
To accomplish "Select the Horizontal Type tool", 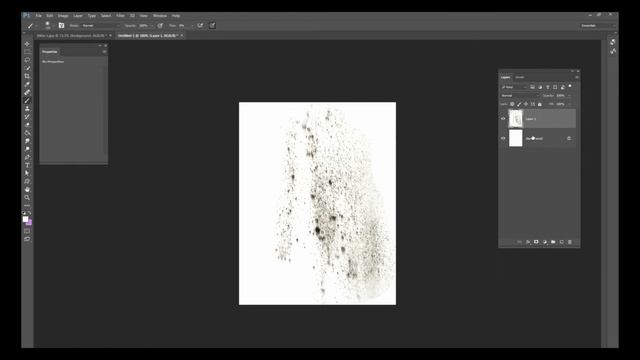I will click(x=27, y=165).
